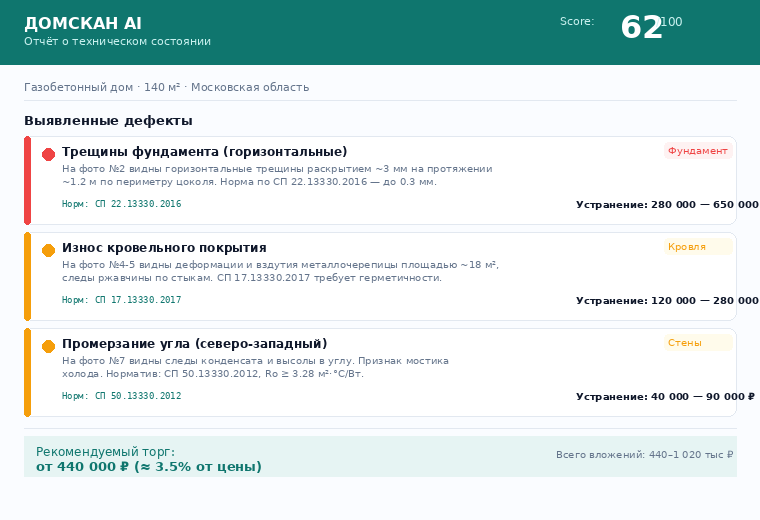Image resolution: width=760 pixels, height=520 pixels.
Task: Click Рекомендуемый торг label
Action: [x=106, y=452]
